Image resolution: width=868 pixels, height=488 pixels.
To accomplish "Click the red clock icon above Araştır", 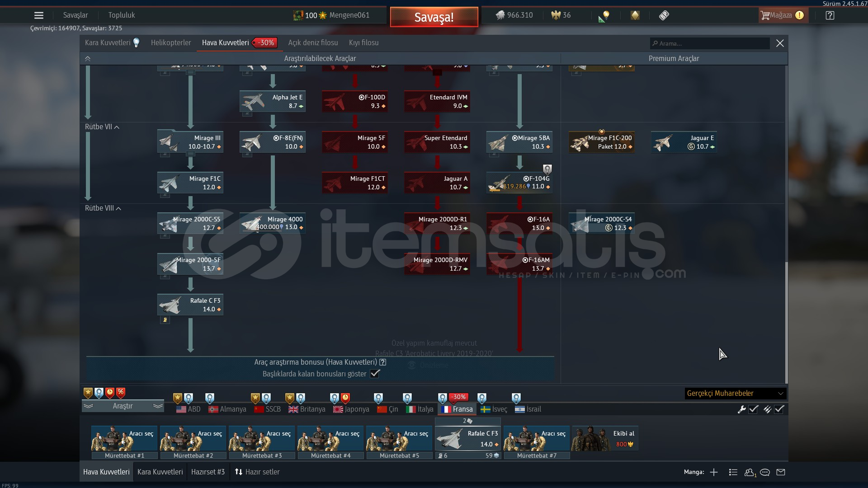I will (x=110, y=393).
